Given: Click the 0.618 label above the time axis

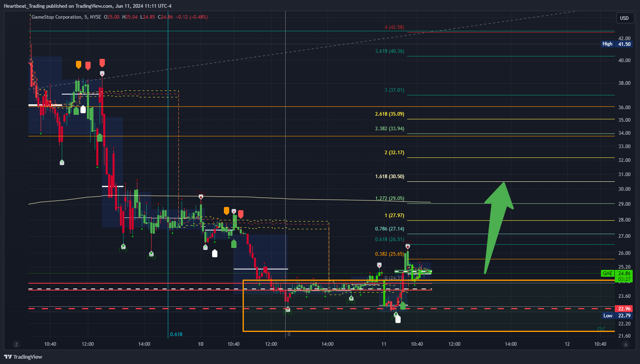Looking at the screenshot, I should pyautogui.click(x=176, y=334).
